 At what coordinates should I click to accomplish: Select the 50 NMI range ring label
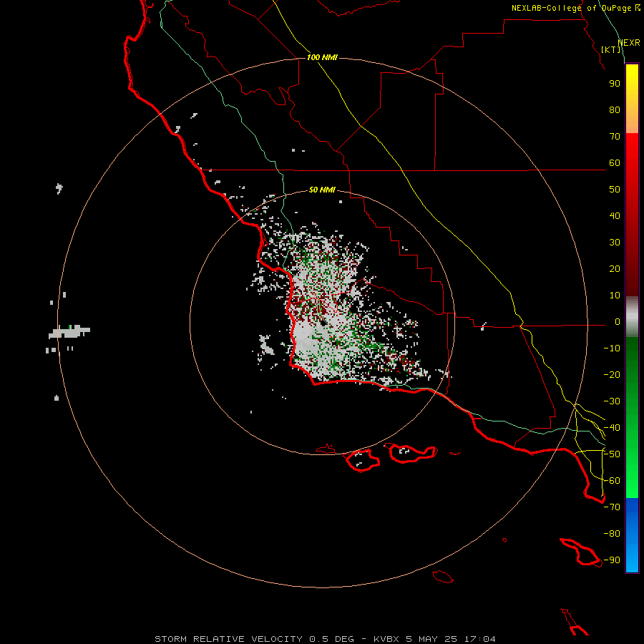click(322, 190)
